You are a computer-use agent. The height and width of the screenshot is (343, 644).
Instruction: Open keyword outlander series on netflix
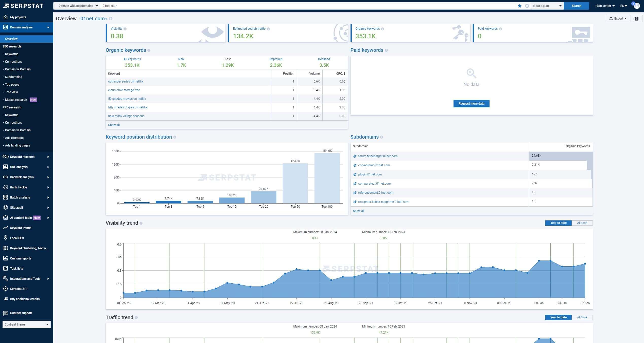click(x=126, y=81)
